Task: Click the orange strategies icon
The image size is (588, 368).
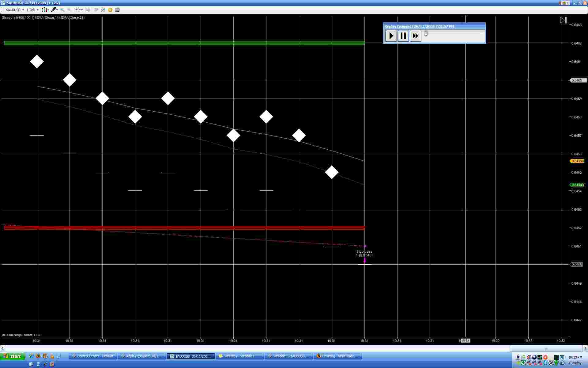Action: click(x=110, y=10)
